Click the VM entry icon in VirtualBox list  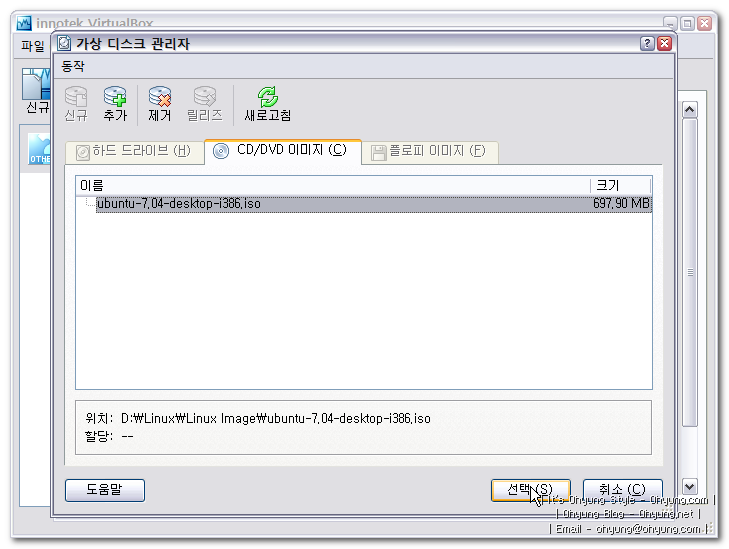coord(39,149)
